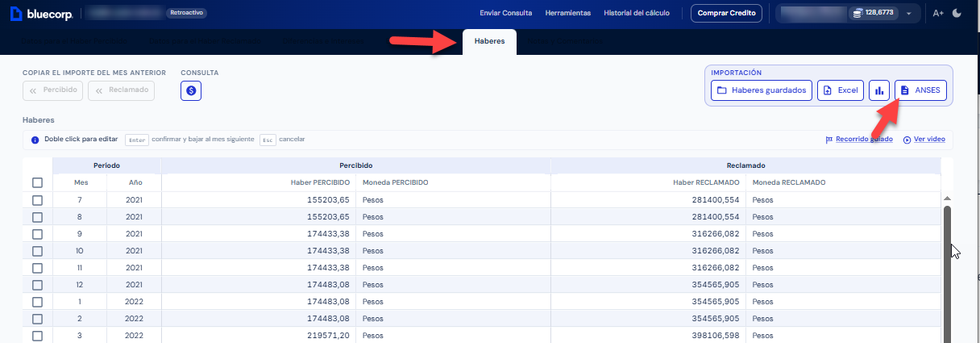Open Historial del cálculo
This screenshot has width=980, height=343.
[x=637, y=13]
